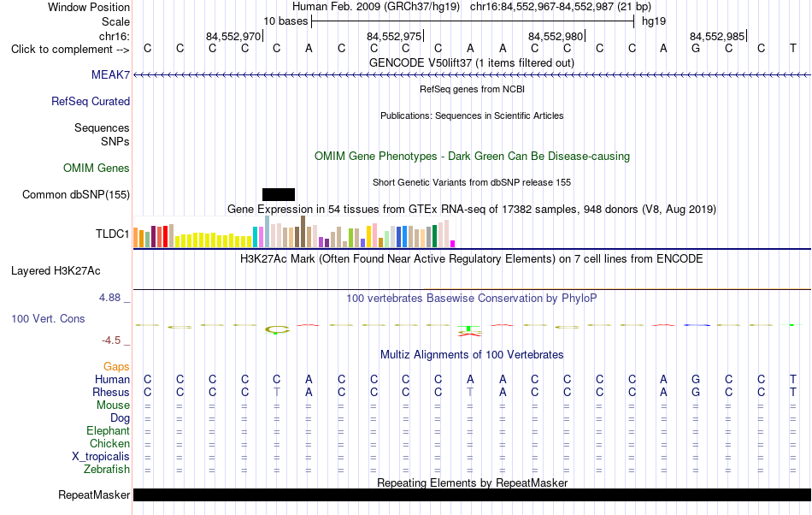This screenshot has height=515, width=812.
Task: Click the Short Genetic Variants dbSNP title
Action: coord(472,182)
